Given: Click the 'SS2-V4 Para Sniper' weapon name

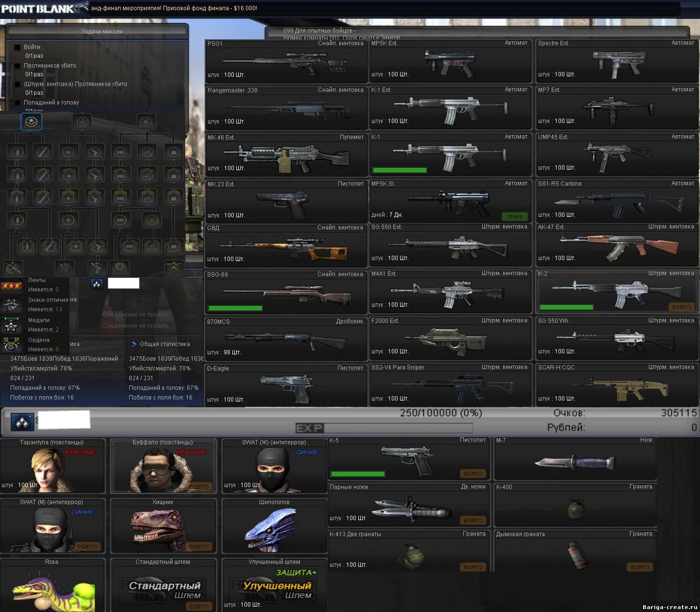Looking at the screenshot, I should pos(398,367).
